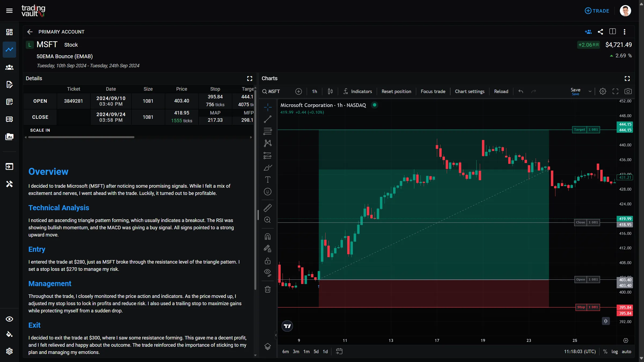Toggle auto scale on chart

(x=626, y=352)
